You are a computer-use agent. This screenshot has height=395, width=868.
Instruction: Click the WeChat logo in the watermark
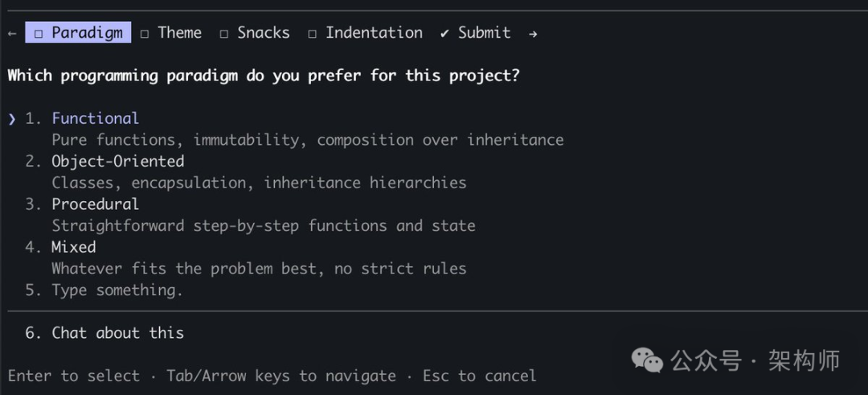648,360
